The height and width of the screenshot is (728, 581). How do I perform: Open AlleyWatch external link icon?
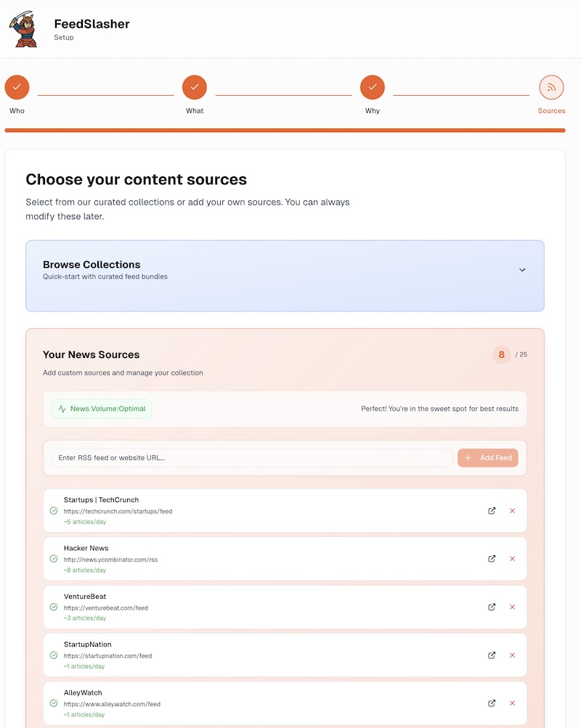[x=492, y=703]
